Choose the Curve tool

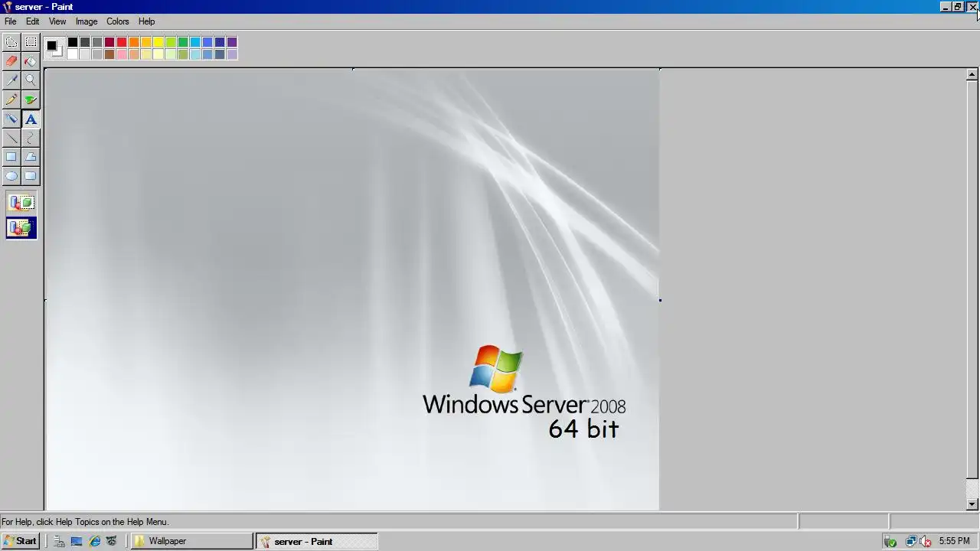pos(31,138)
